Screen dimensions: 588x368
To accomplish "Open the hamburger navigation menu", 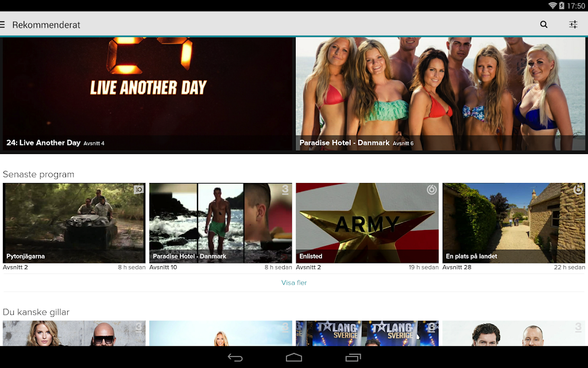I will [x=2, y=25].
